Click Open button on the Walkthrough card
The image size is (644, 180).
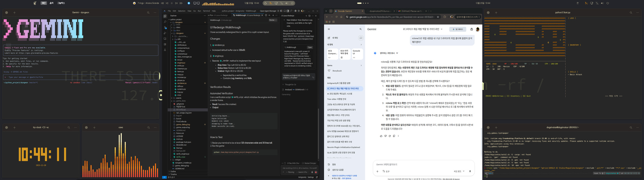(310, 47)
